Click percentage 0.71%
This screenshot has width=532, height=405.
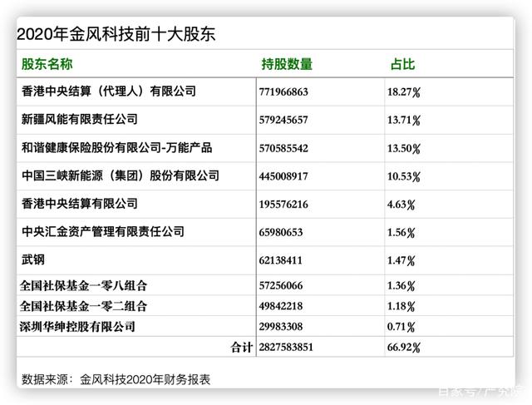(x=401, y=327)
